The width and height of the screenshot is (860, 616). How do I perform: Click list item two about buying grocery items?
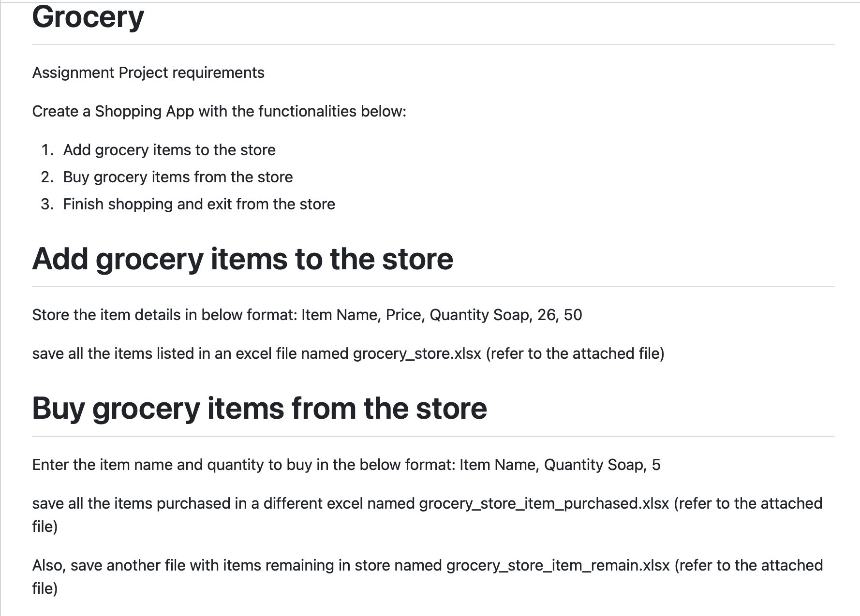(178, 177)
